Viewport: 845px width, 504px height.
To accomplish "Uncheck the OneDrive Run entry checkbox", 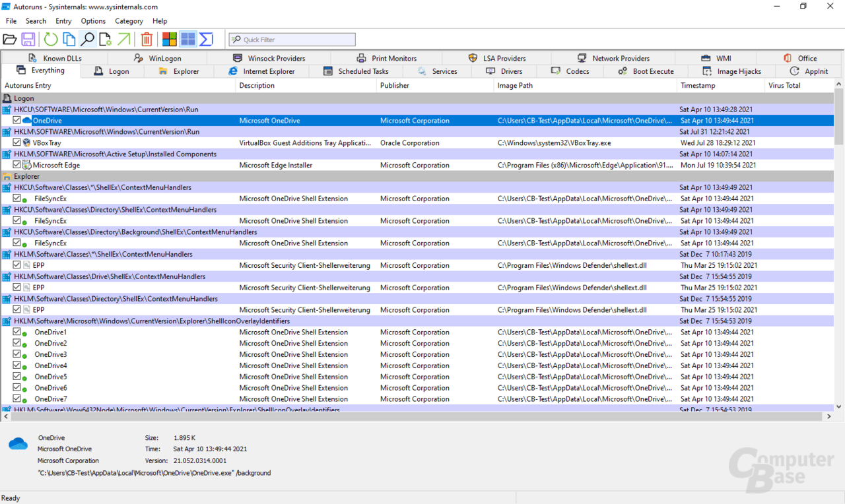I will pyautogui.click(x=17, y=121).
